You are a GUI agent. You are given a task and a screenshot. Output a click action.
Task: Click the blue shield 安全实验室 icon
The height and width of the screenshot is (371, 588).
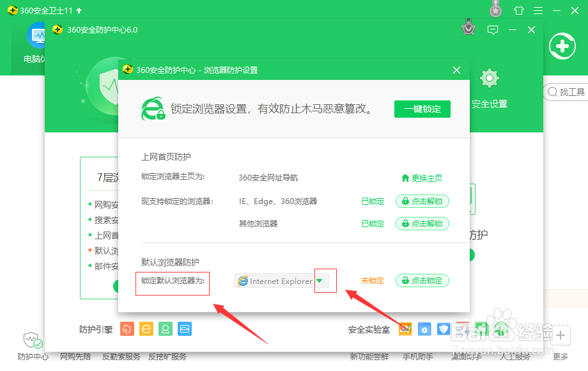(444, 329)
